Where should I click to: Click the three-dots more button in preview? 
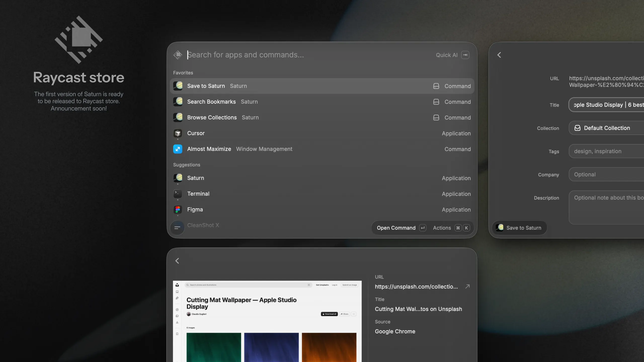click(354, 314)
